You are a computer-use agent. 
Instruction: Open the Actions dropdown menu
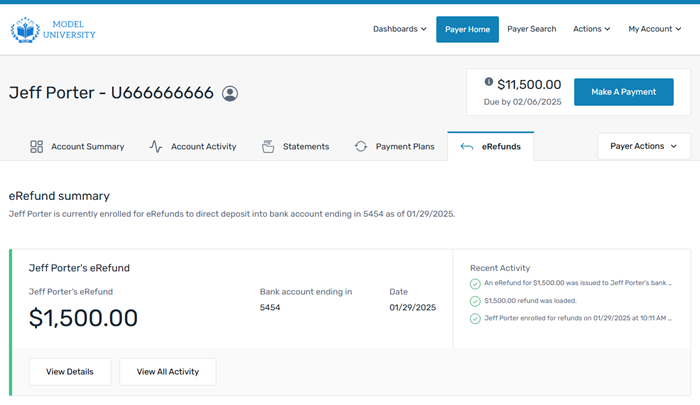[x=591, y=29]
